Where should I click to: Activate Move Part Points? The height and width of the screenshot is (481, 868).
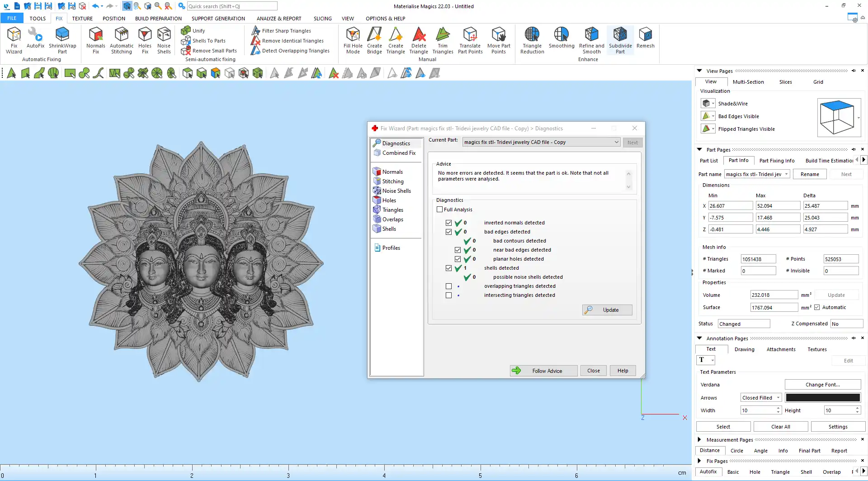[499, 40]
